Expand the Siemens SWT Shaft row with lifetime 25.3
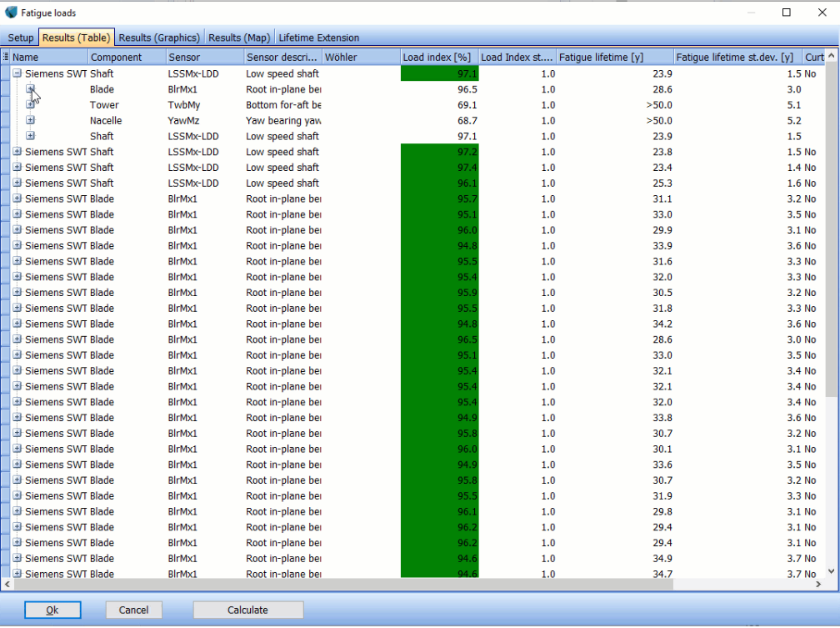This screenshot has width=840, height=628. point(17,183)
